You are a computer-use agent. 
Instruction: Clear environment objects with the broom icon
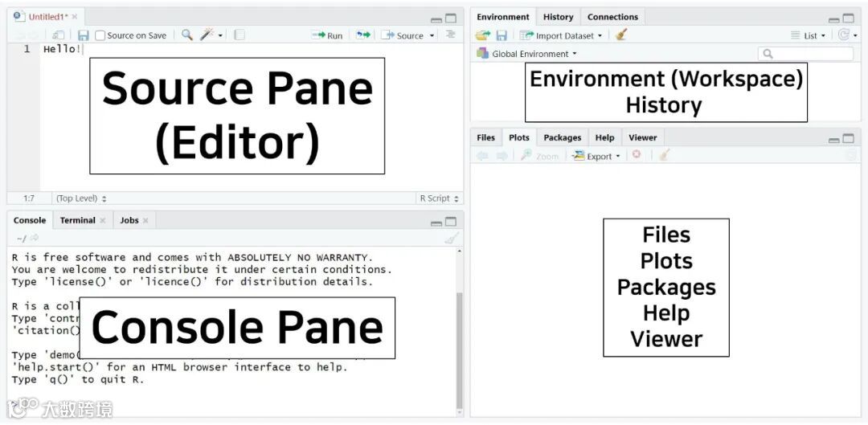coord(621,35)
